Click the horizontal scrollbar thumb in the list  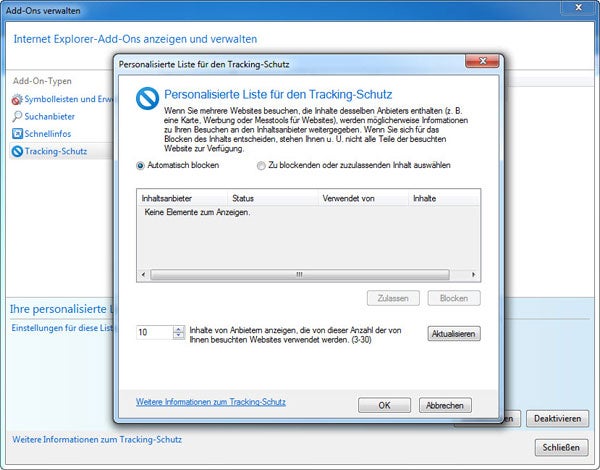300,274
